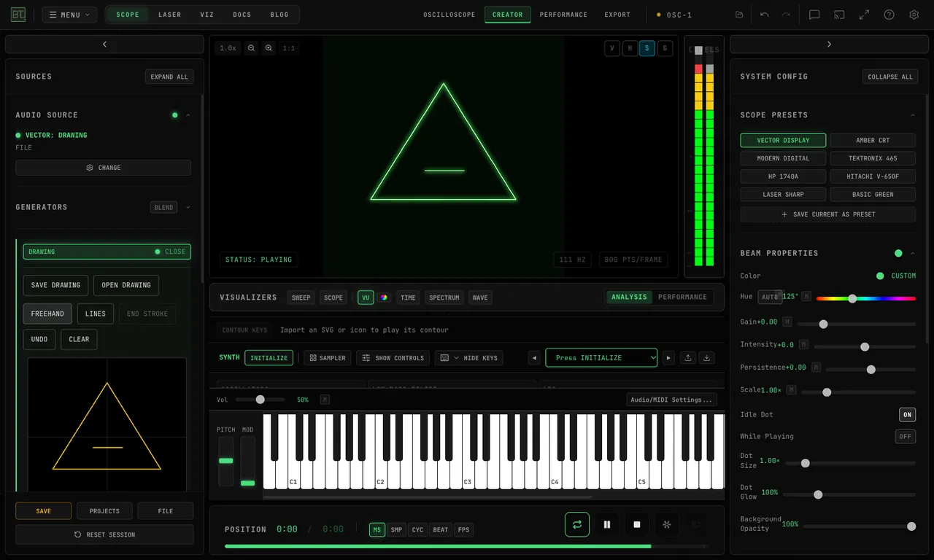The height and width of the screenshot is (560, 934).
Task: Toggle the generators BLEND mode
Action: [163, 207]
